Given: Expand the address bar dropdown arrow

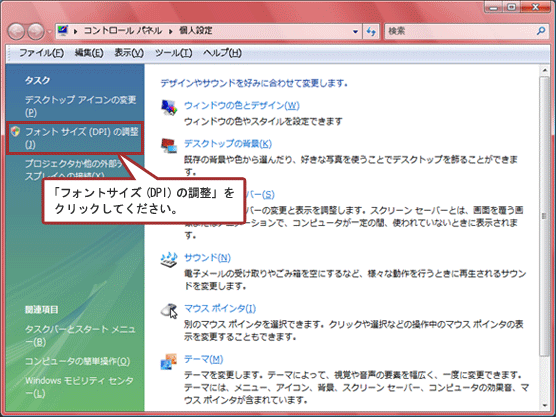Looking at the screenshot, I should (355, 32).
